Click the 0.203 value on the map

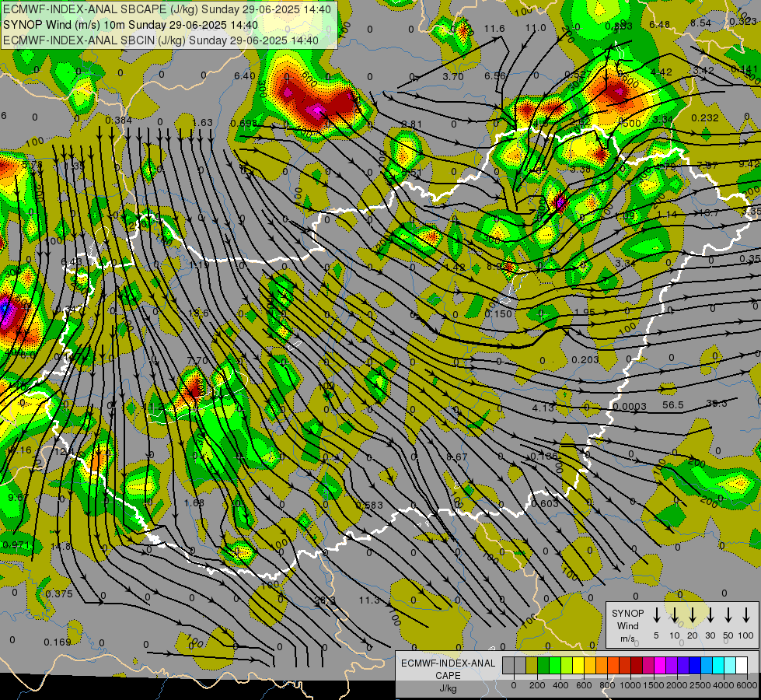pyautogui.click(x=585, y=359)
